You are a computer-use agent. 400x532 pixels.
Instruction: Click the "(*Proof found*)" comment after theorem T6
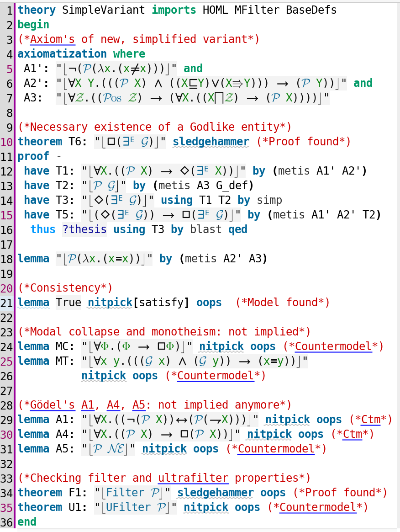coord(303,142)
